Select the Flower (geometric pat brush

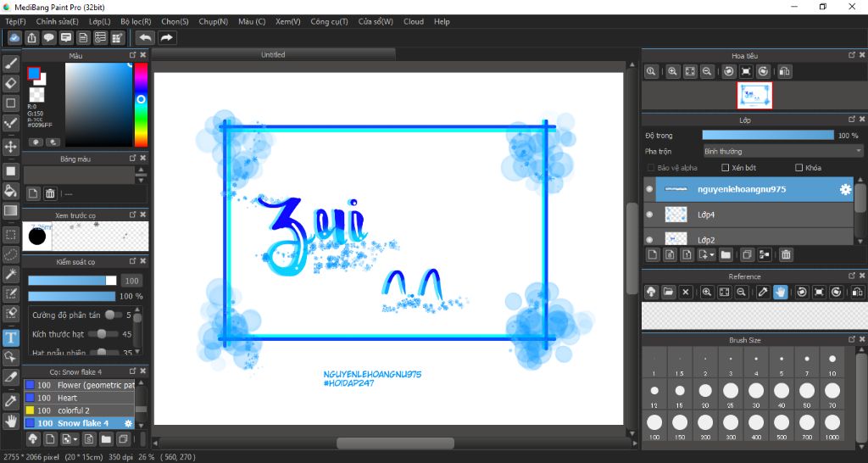(79, 385)
